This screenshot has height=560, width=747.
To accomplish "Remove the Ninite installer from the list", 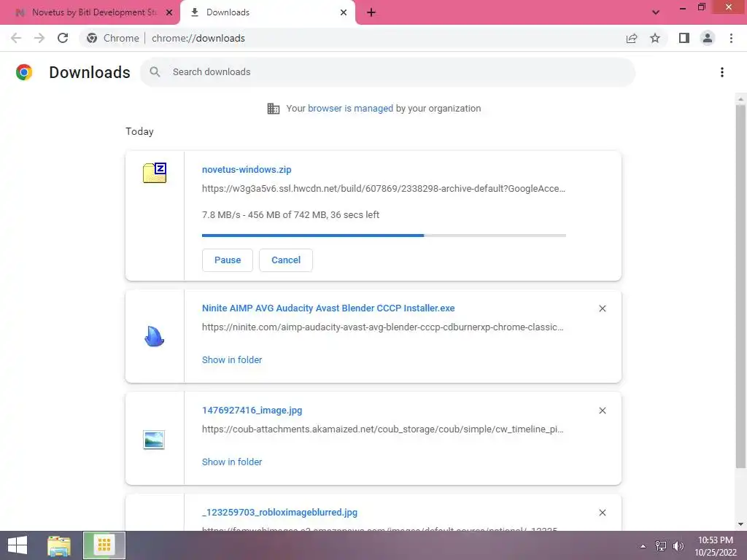I will pyautogui.click(x=602, y=308).
